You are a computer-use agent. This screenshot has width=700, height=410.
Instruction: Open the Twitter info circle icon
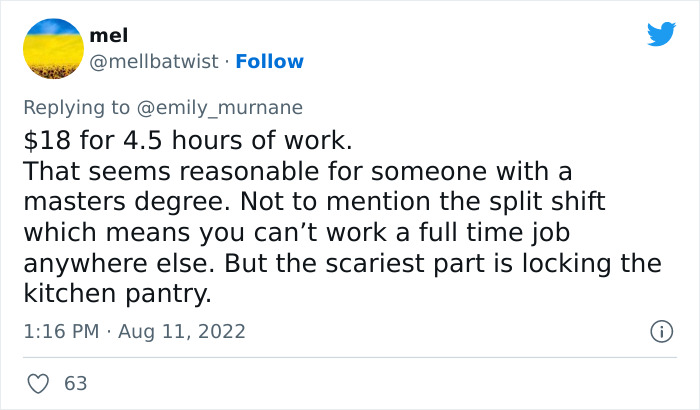click(660, 330)
